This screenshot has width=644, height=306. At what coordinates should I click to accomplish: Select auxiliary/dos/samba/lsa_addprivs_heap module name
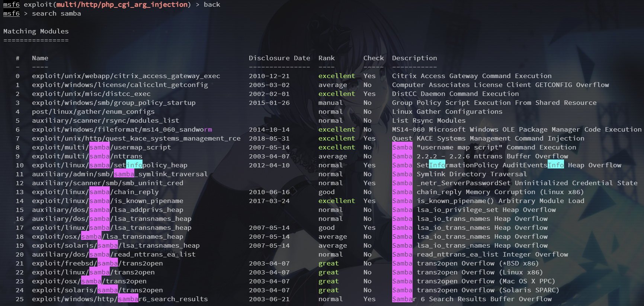click(108, 210)
